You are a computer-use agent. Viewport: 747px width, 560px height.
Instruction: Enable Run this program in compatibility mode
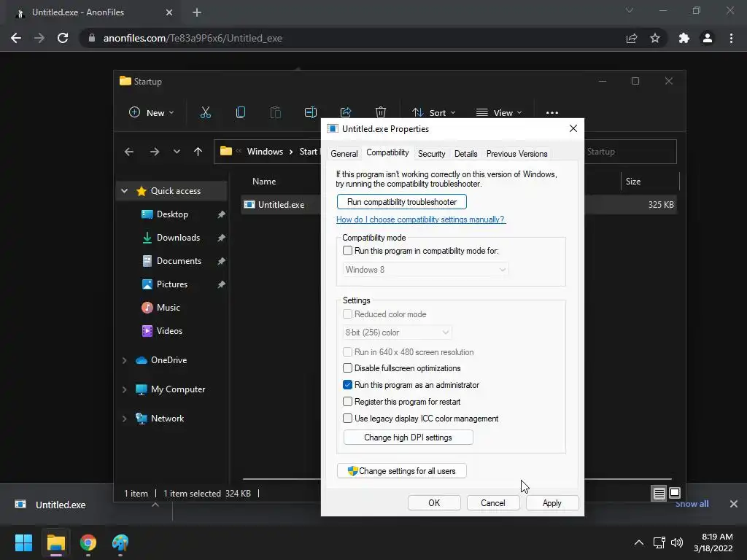click(x=348, y=251)
